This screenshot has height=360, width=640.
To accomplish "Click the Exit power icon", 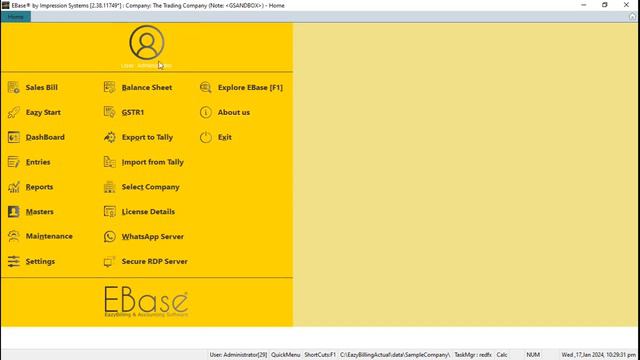I will point(206,137).
